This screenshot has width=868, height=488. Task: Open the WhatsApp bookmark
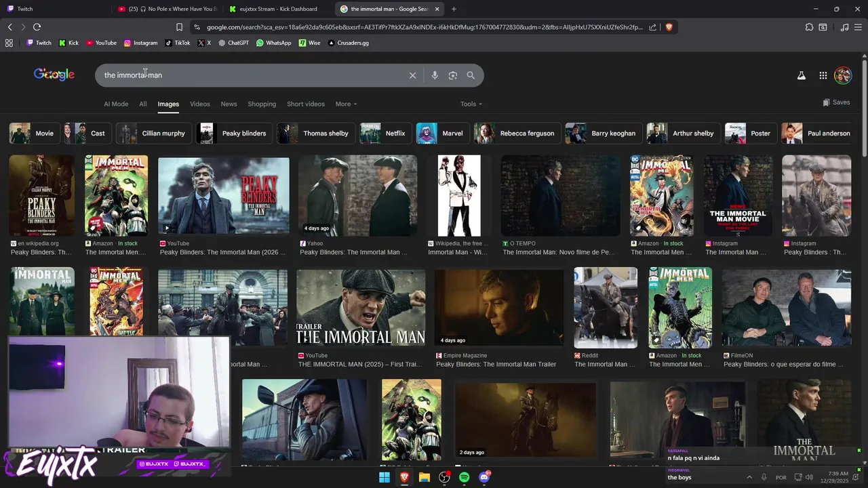[273, 43]
